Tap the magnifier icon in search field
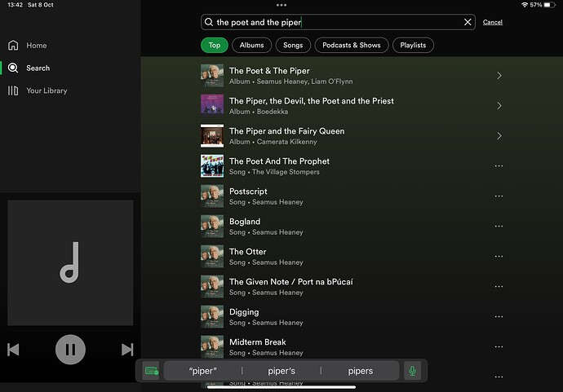The width and height of the screenshot is (563, 392). pyautogui.click(x=209, y=22)
